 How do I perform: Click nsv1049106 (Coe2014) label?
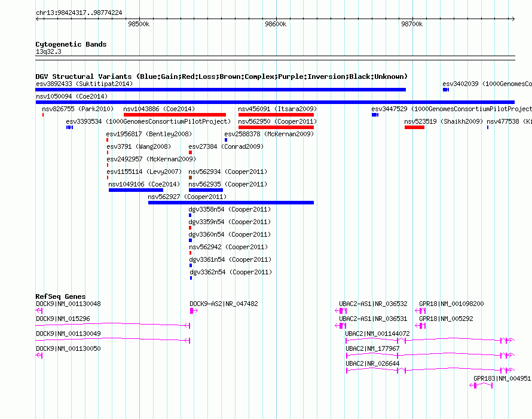pyautogui.click(x=144, y=184)
